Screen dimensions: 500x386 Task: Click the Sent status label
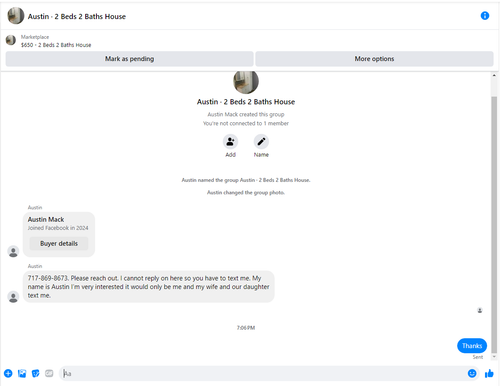(x=478, y=357)
